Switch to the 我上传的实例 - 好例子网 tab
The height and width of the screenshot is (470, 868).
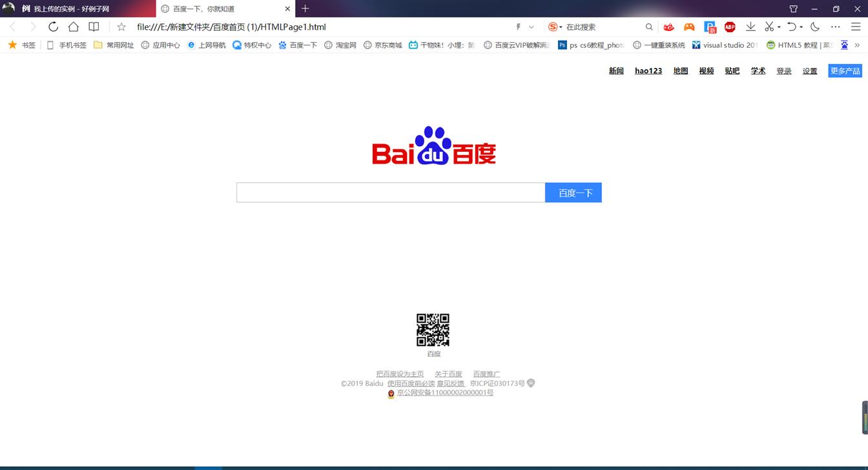(x=77, y=8)
